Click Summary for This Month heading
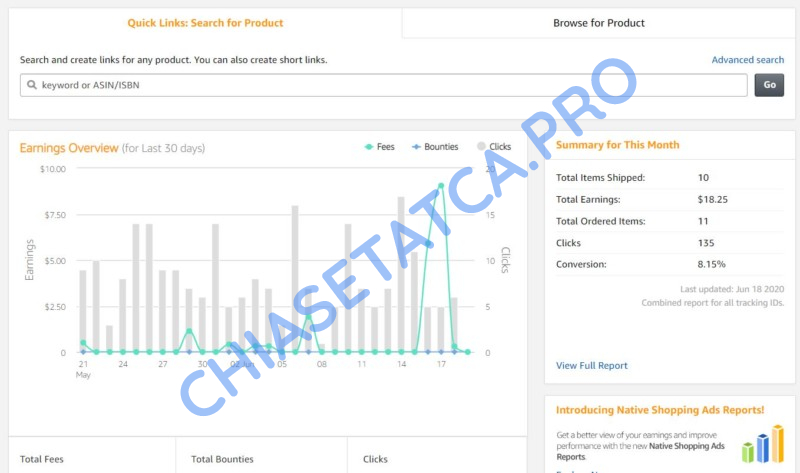The height and width of the screenshot is (473, 800). pyautogui.click(x=617, y=145)
